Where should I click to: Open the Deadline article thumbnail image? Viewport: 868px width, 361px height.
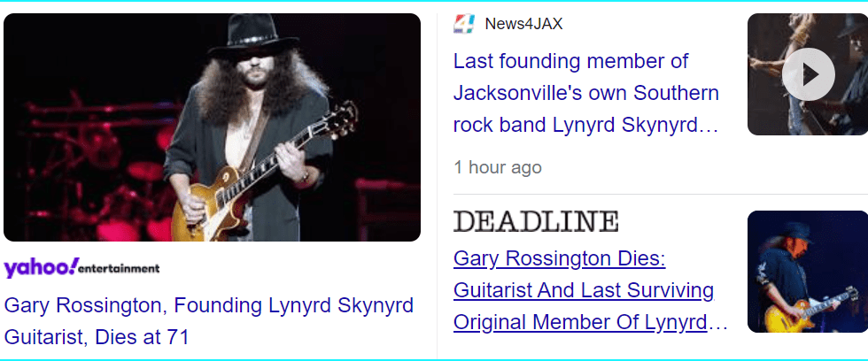pyautogui.click(x=808, y=272)
